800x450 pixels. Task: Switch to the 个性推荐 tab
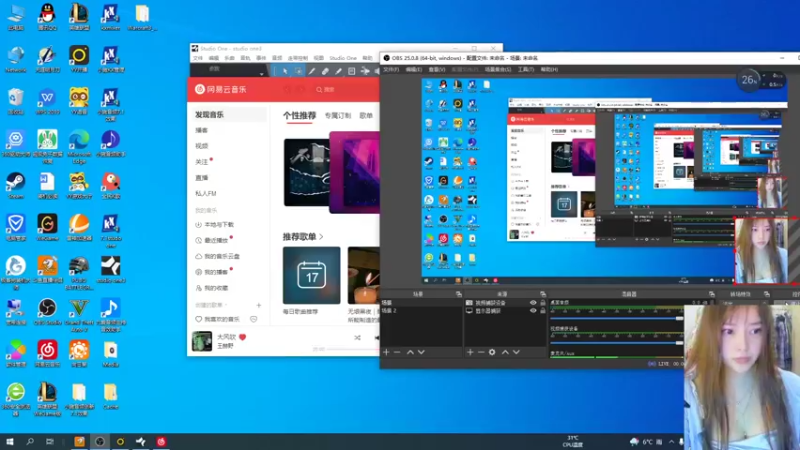[299, 116]
